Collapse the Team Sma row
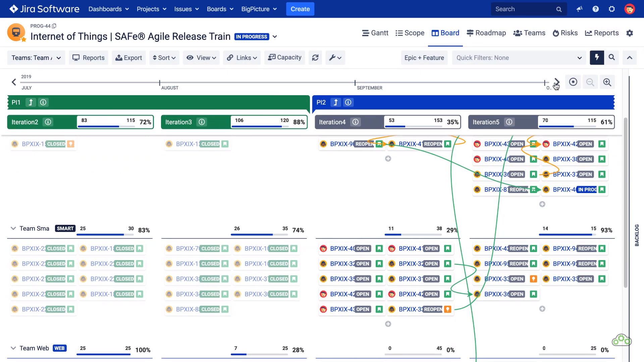Image resolution: width=644 pixels, height=362 pixels. coord(13,228)
